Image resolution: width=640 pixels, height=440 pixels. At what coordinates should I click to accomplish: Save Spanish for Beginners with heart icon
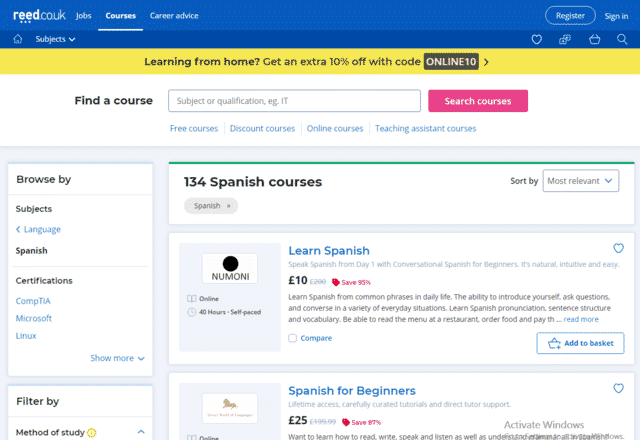click(x=618, y=388)
